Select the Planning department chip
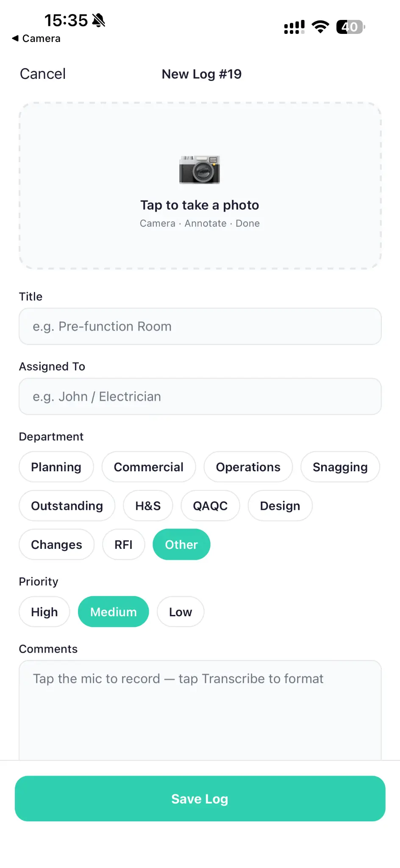Image resolution: width=400 pixels, height=868 pixels. point(56,467)
